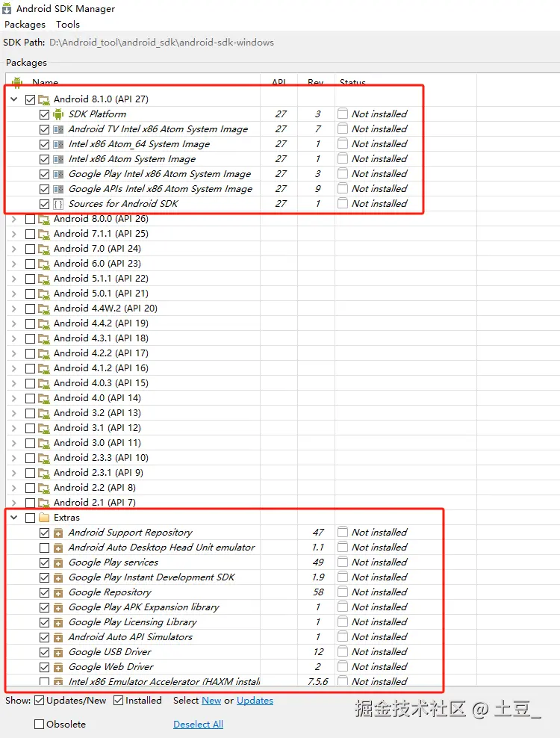Click the New selection link

click(x=211, y=701)
